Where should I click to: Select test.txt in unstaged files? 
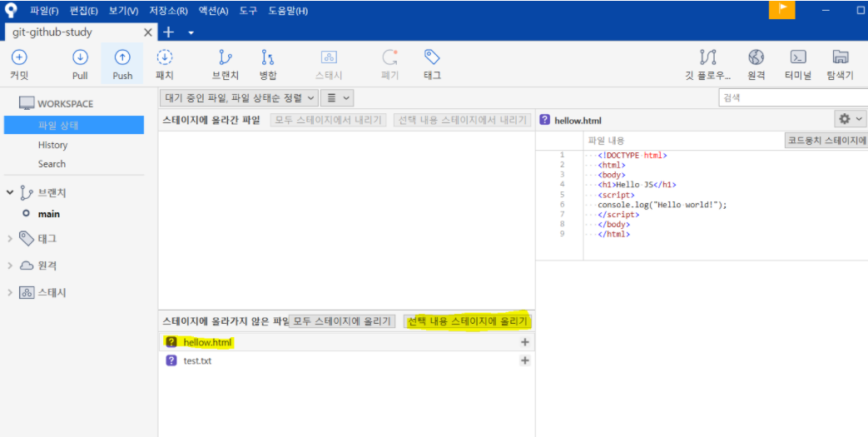click(x=346, y=360)
